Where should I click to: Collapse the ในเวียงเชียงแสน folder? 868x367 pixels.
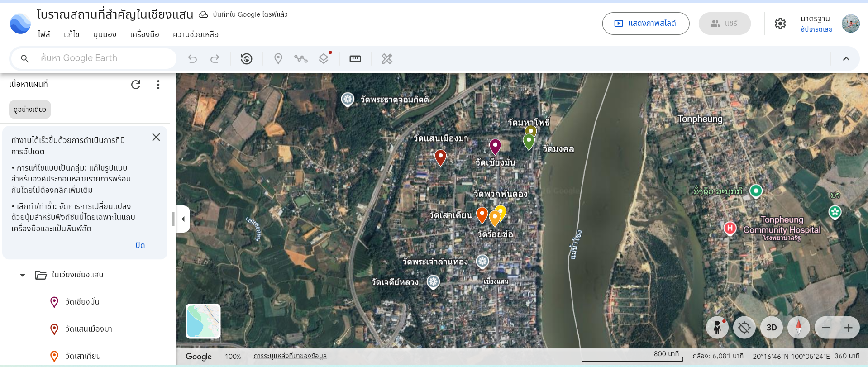click(x=23, y=275)
